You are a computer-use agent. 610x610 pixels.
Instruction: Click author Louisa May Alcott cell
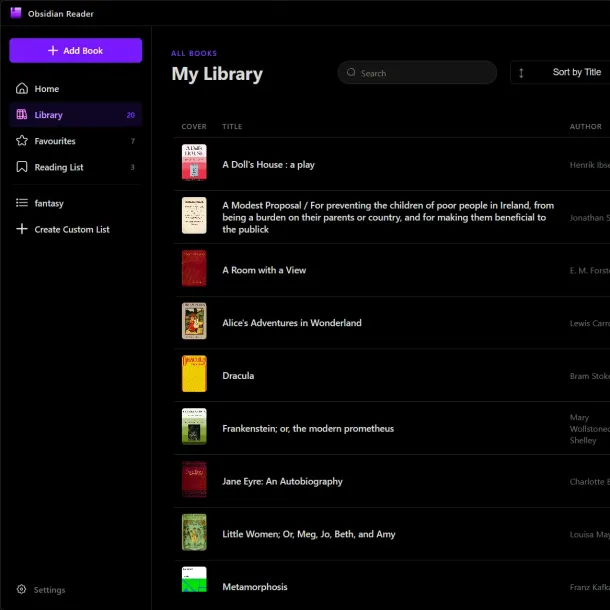pos(590,535)
